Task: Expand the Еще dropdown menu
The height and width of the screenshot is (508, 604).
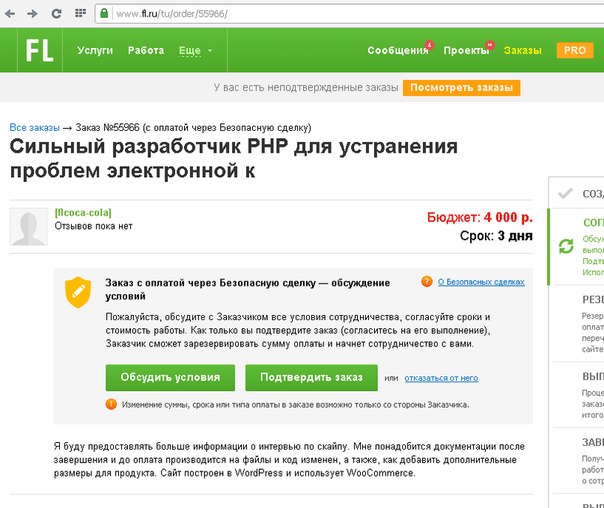Action: (x=195, y=50)
